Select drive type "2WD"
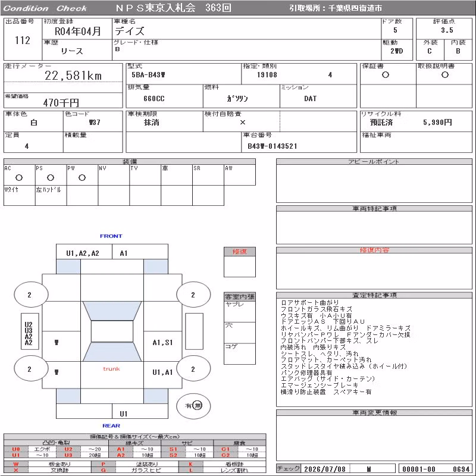Image resolution: width=476 pixels, height=476 pixels. [x=396, y=51]
